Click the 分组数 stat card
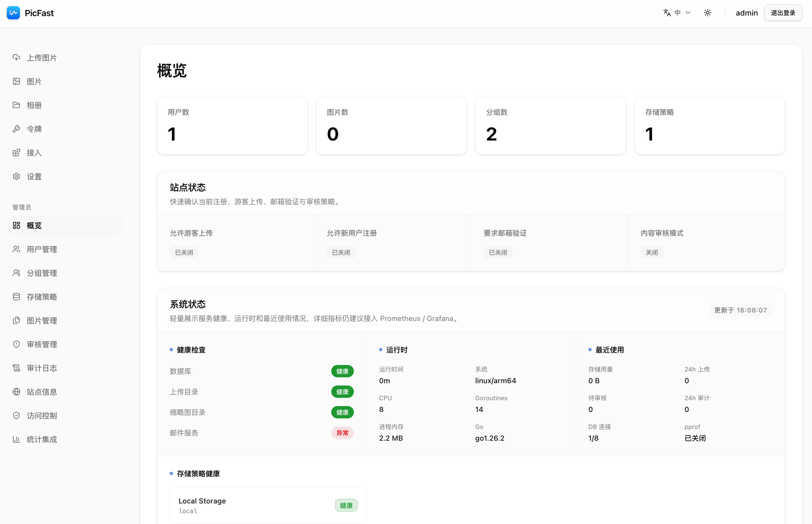Screen dimensions: 812x524 550,126
